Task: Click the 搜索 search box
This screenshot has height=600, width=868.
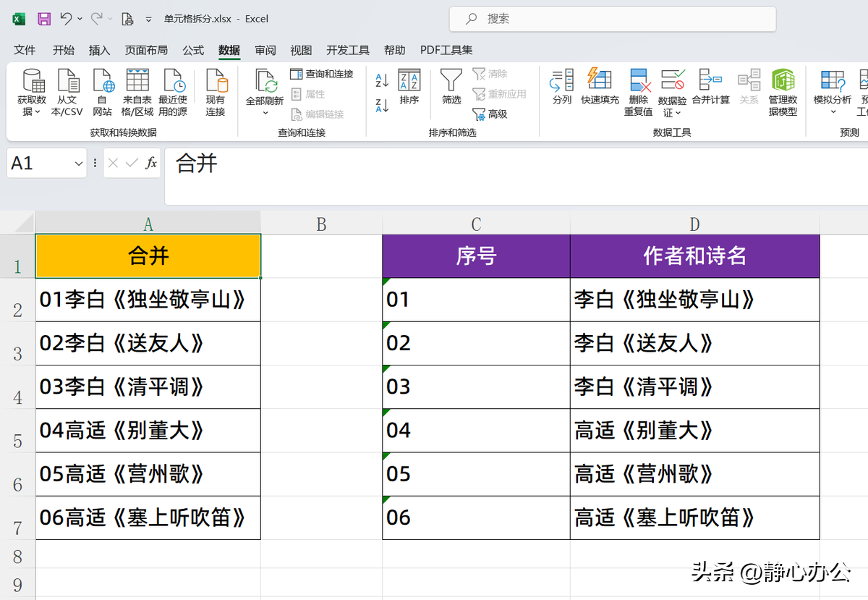Action: (613, 19)
